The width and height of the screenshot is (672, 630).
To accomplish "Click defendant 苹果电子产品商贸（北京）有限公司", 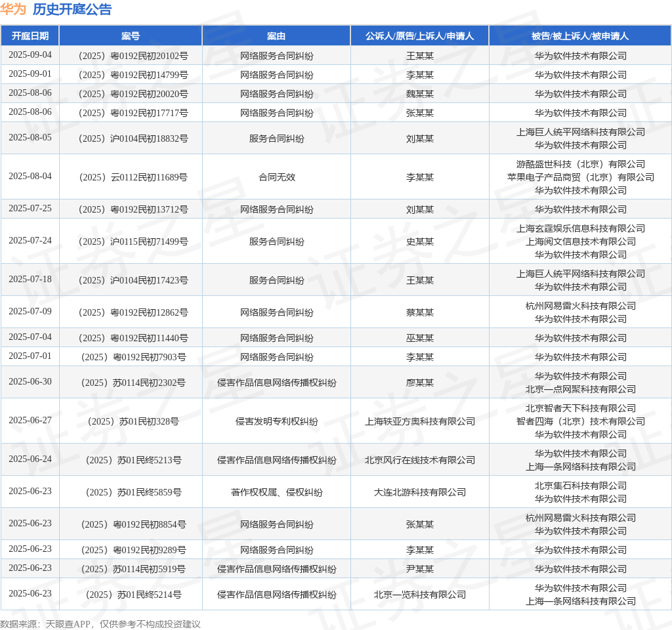I will 581,177.
